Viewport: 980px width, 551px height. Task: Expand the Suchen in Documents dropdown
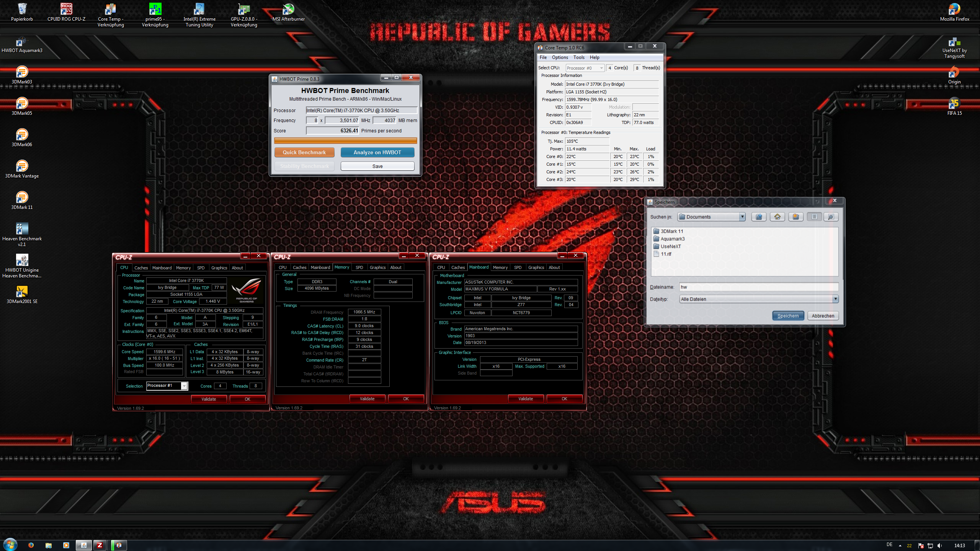[x=742, y=217]
